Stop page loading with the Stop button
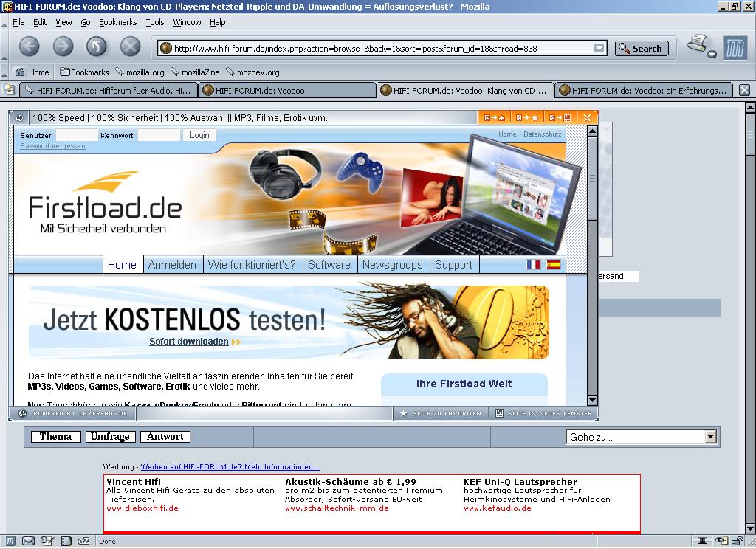This screenshot has height=549, width=756. pos(130,46)
